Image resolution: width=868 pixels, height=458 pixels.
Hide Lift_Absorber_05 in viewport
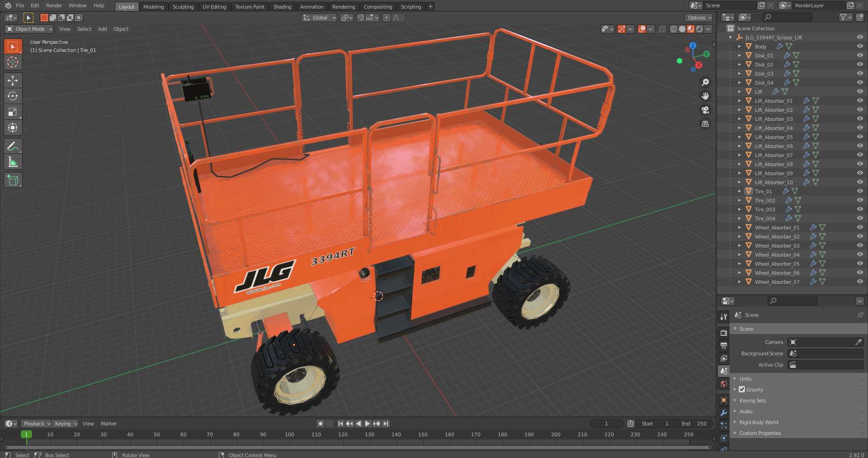pos(860,137)
